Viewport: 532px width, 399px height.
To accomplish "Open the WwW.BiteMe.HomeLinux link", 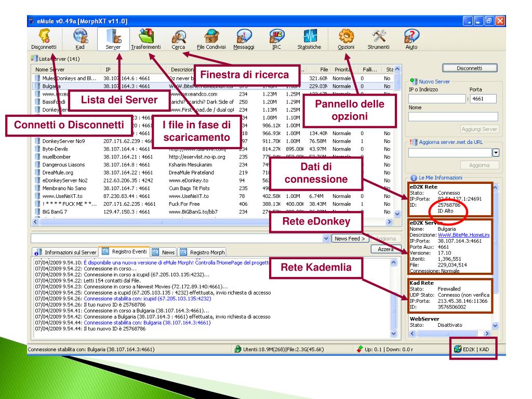I will pos(463,235).
